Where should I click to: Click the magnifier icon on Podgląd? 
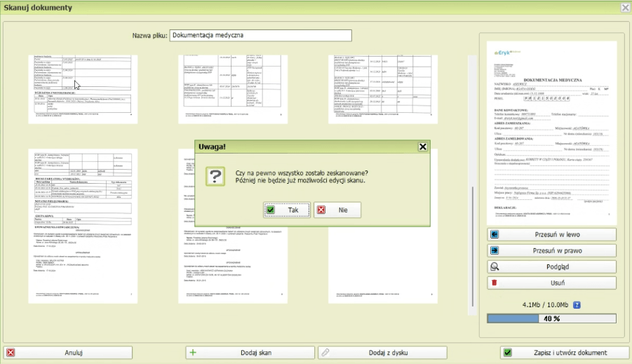(x=495, y=267)
